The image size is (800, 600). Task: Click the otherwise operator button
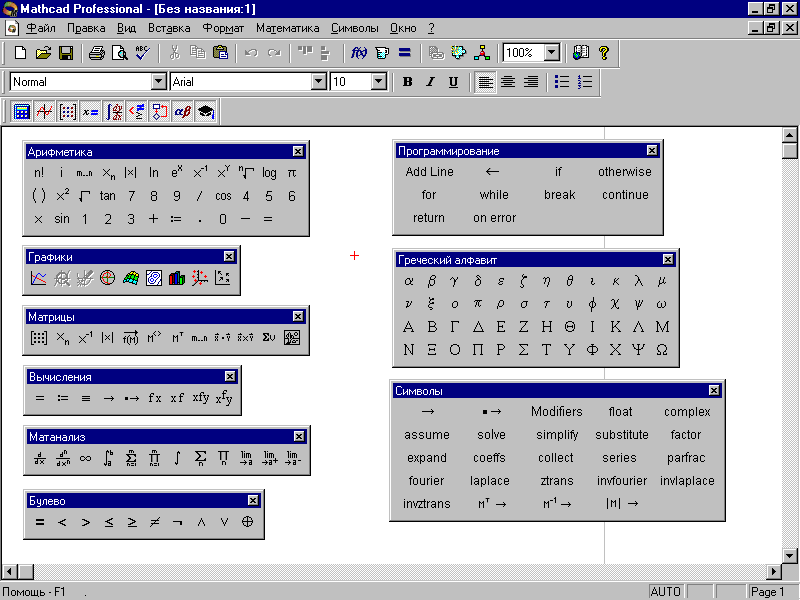624,172
